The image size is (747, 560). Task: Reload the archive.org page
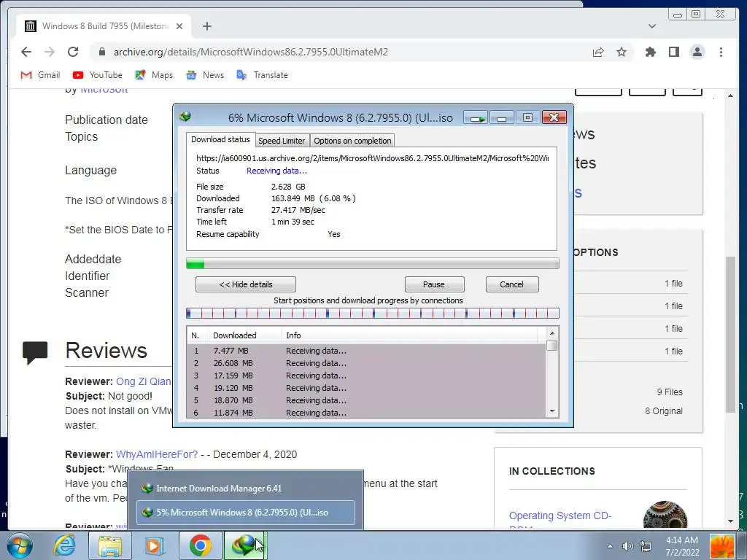[72, 52]
